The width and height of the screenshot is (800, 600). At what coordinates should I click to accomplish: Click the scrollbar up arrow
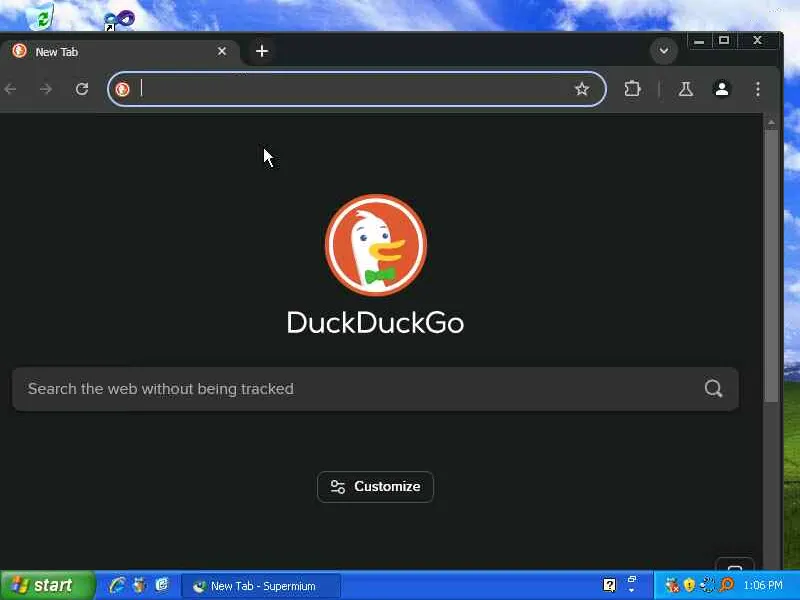771,122
